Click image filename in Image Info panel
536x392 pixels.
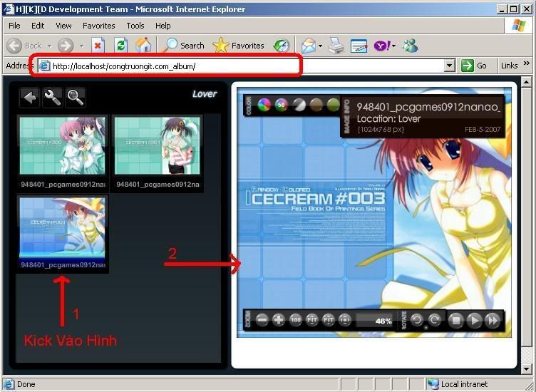coord(428,107)
